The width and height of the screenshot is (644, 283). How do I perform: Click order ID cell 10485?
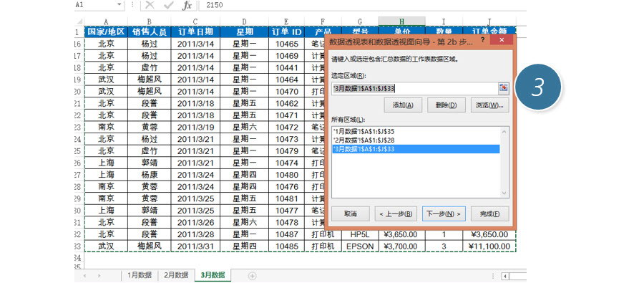pos(286,246)
